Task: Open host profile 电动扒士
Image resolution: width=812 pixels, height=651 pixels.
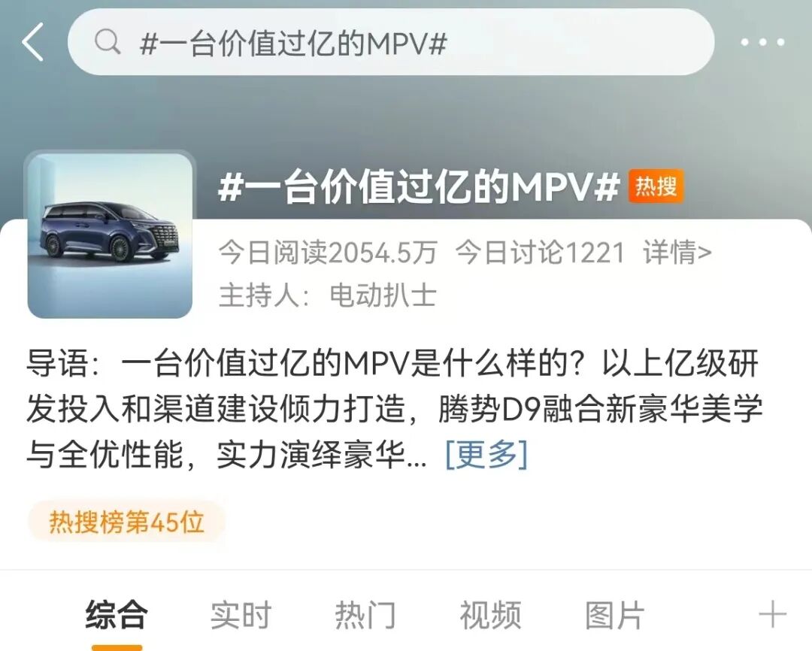Action: point(383,295)
